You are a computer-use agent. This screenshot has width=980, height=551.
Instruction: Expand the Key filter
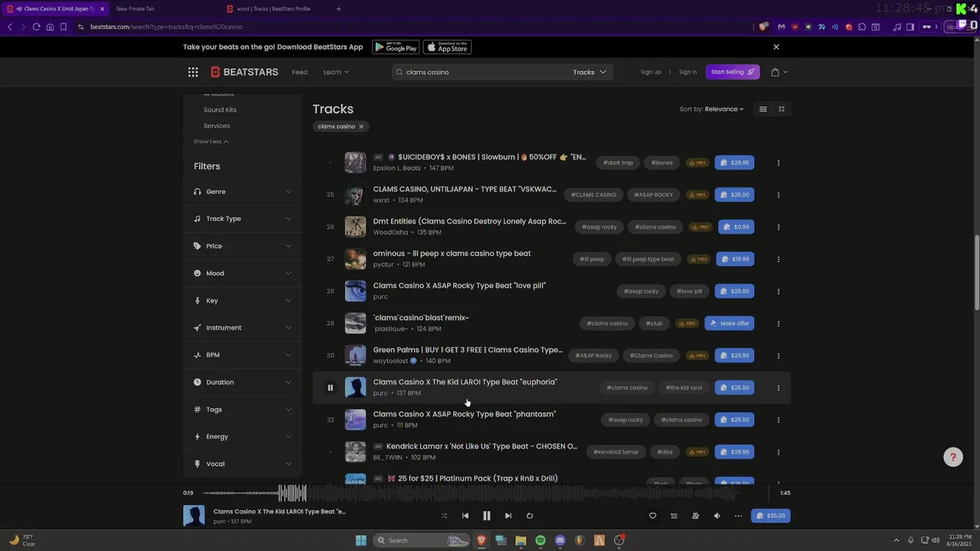pos(242,301)
